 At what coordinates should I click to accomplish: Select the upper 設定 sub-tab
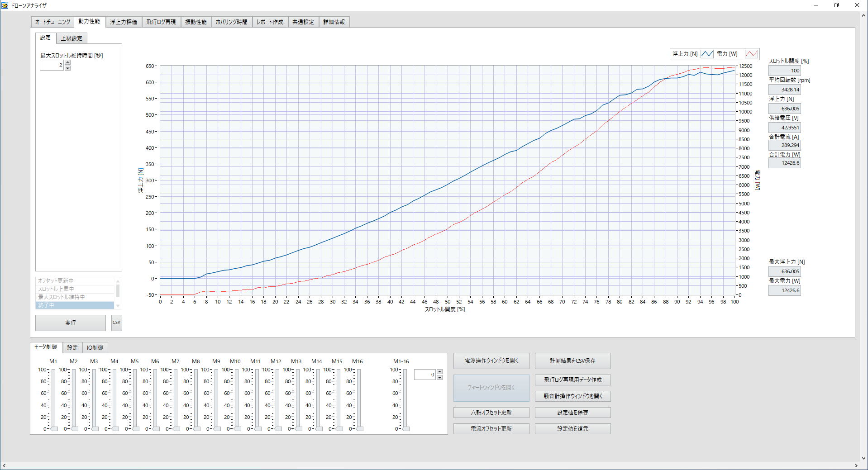click(46, 38)
